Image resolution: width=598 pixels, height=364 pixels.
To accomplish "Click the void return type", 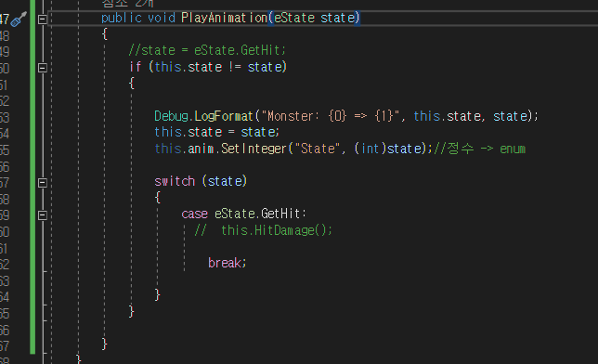I will [x=162, y=18].
